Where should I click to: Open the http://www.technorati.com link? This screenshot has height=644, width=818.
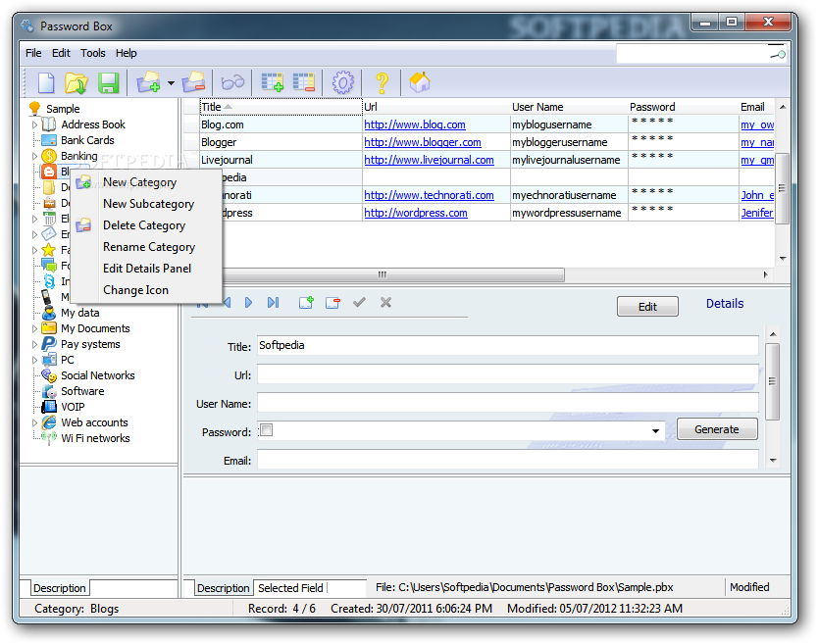click(429, 195)
